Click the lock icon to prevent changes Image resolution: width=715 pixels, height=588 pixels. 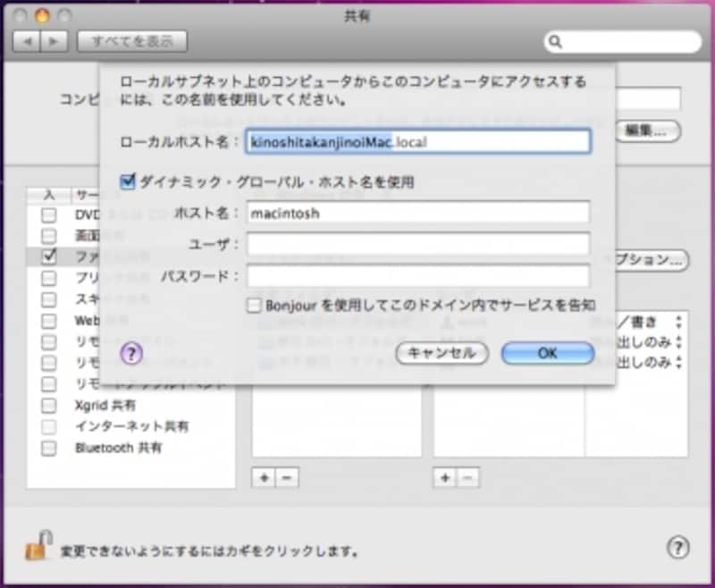click(38, 546)
